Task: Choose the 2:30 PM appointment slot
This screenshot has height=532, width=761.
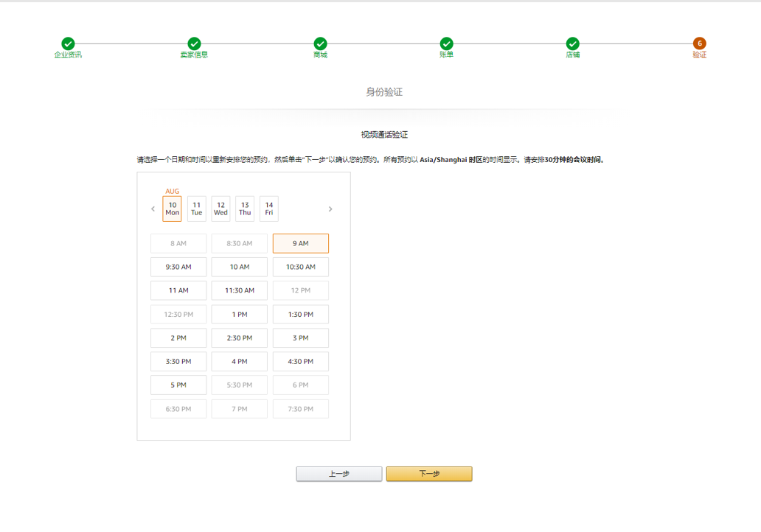Action: tap(239, 337)
